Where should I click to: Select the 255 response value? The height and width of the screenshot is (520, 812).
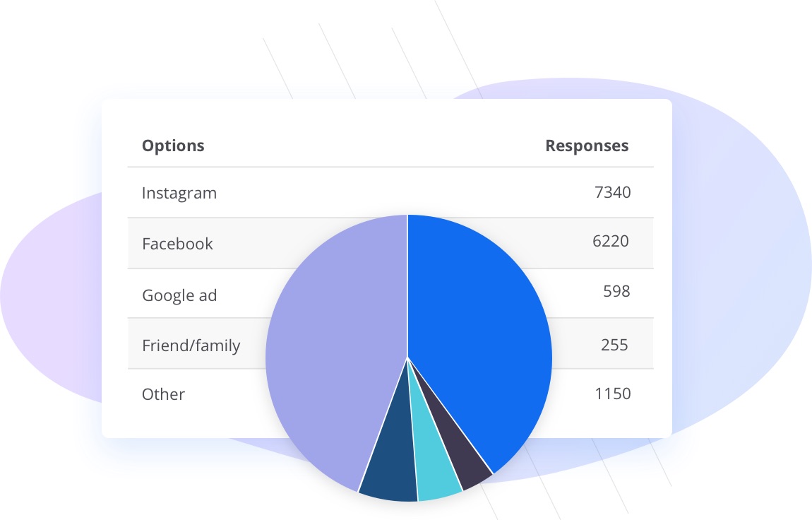615,345
